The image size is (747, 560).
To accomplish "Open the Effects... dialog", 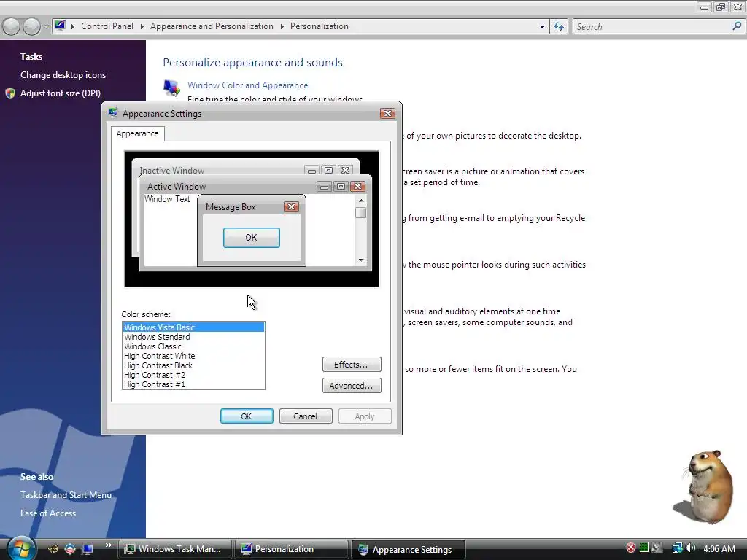I will point(352,365).
